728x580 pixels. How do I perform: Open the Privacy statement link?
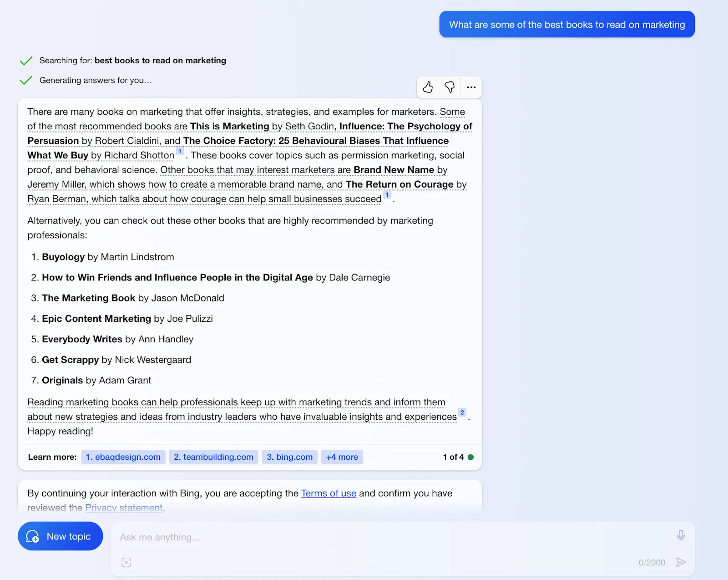124,508
